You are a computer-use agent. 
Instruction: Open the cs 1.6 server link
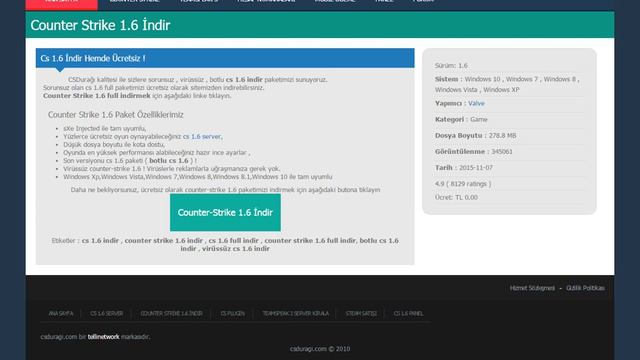(202, 137)
